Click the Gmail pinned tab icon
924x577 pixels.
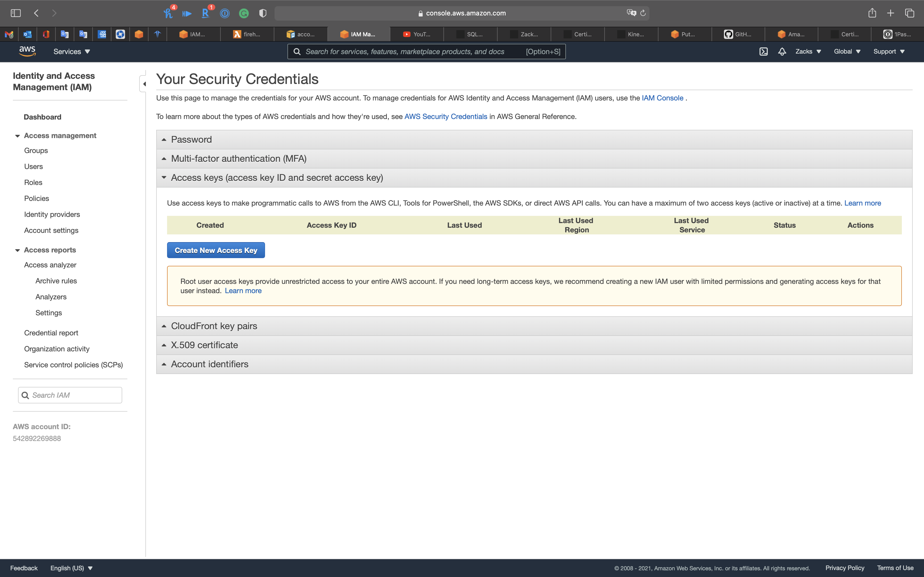pyautogui.click(x=9, y=34)
